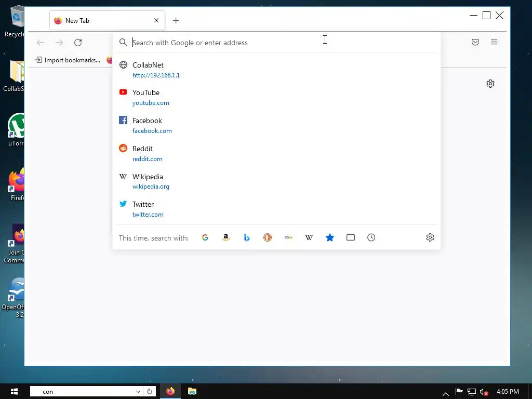
Task: Open Firefox application hamburger menu
Action: click(494, 42)
